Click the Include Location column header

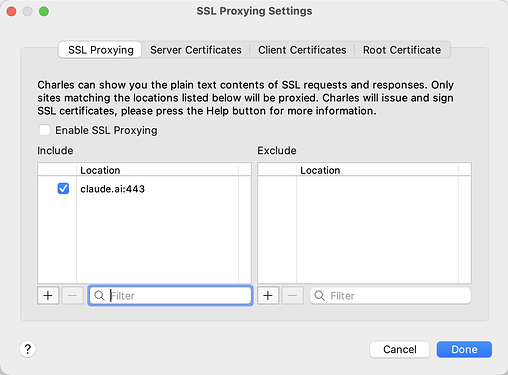coord(157,170)
